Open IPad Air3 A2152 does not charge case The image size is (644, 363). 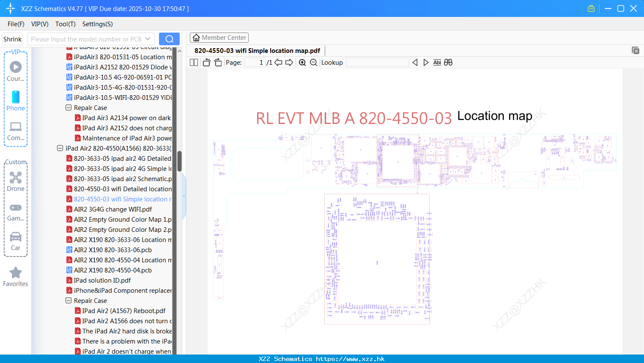[x=123, y=128]
